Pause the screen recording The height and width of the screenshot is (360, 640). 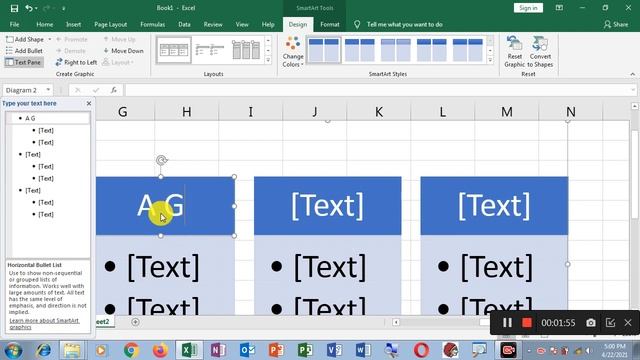[507, 323]
